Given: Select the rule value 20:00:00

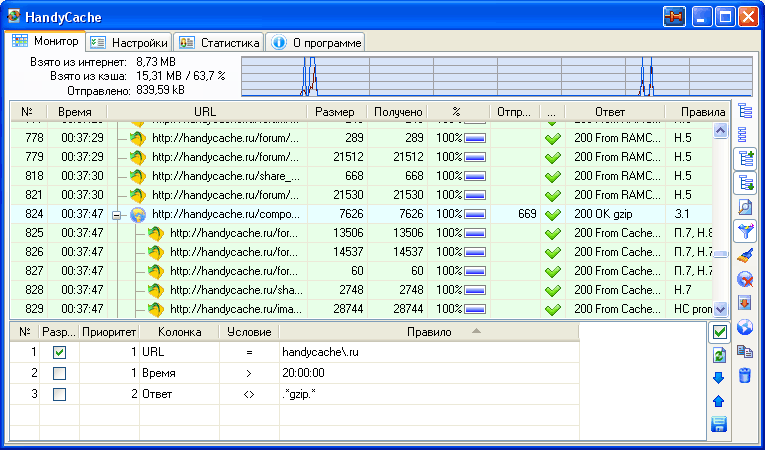Looking at the screenshot, I should coord(303,373).
